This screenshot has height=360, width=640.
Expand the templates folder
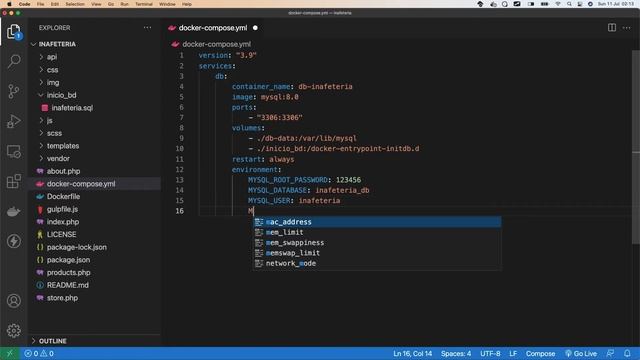[x=63, y=146]
